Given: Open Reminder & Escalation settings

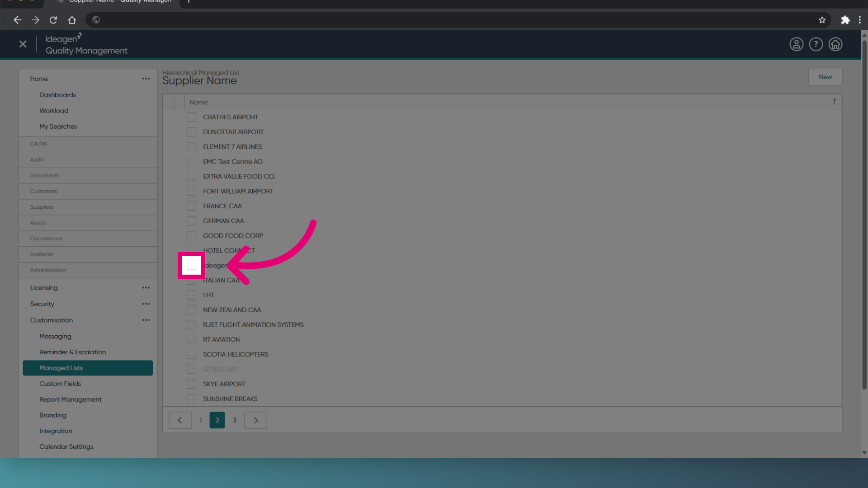Looking at the screenshot, I should point(72,352).
